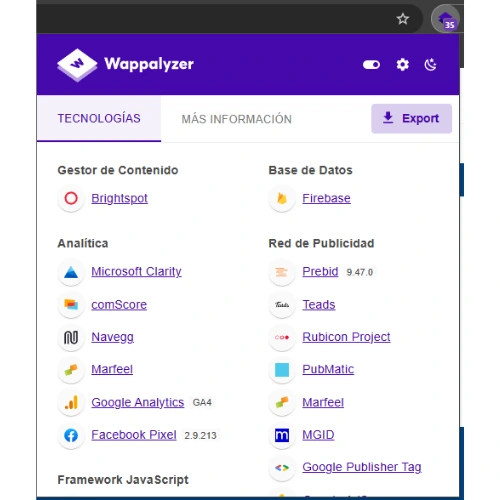The image size is (500, 500).
Task: Click the Microsoft Clarity triangle icon
Action: pyautogui.click(x=71, y=272)
